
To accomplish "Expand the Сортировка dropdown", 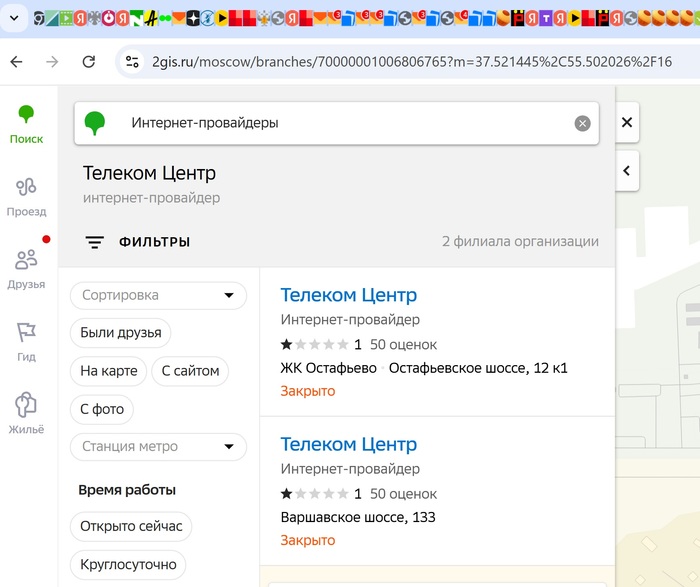I will coord(158,295).
